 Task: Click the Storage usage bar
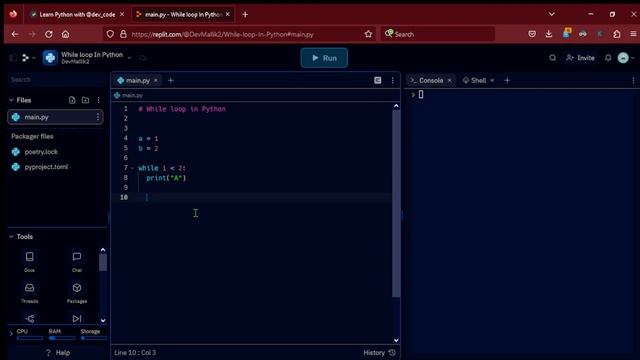(x=93, y=338)
